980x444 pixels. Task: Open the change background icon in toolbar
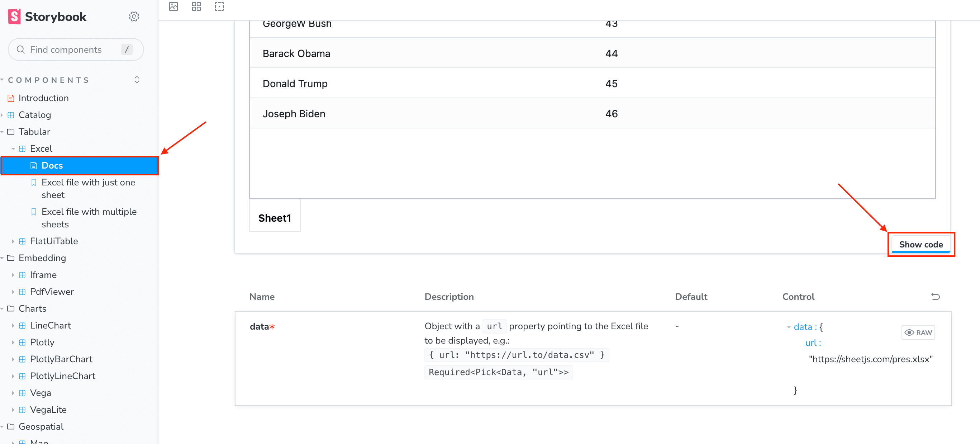coord(173,6)
